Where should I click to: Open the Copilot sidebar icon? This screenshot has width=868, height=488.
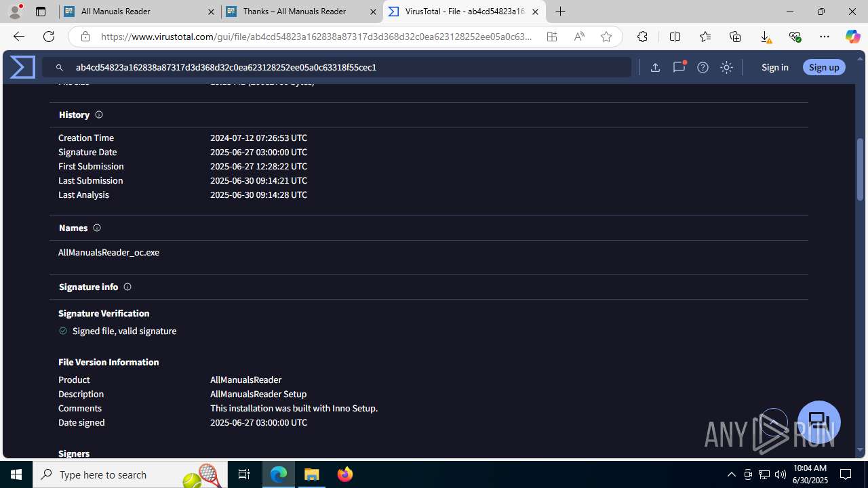(852, 37)
